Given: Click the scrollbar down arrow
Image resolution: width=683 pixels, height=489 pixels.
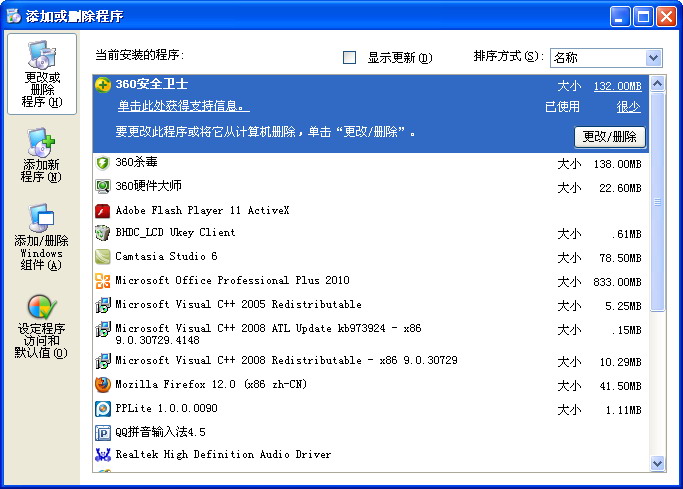Looking at the screenshot, I should coord(657,463).
